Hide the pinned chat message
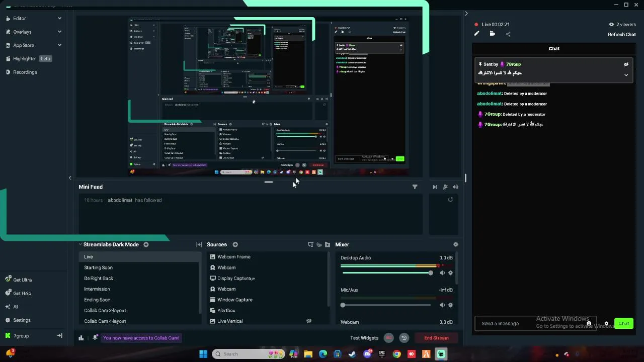The image size is (644, 362). click(x=626, y=64)
